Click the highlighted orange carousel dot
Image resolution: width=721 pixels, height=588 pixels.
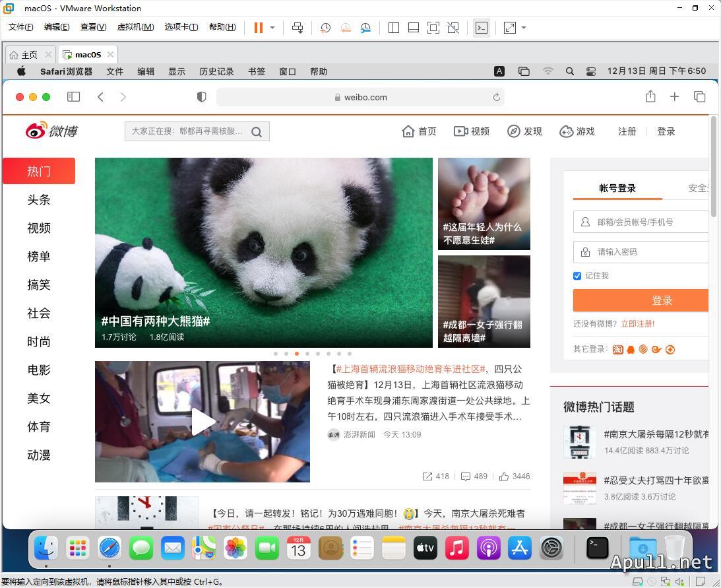coord(297,354)
